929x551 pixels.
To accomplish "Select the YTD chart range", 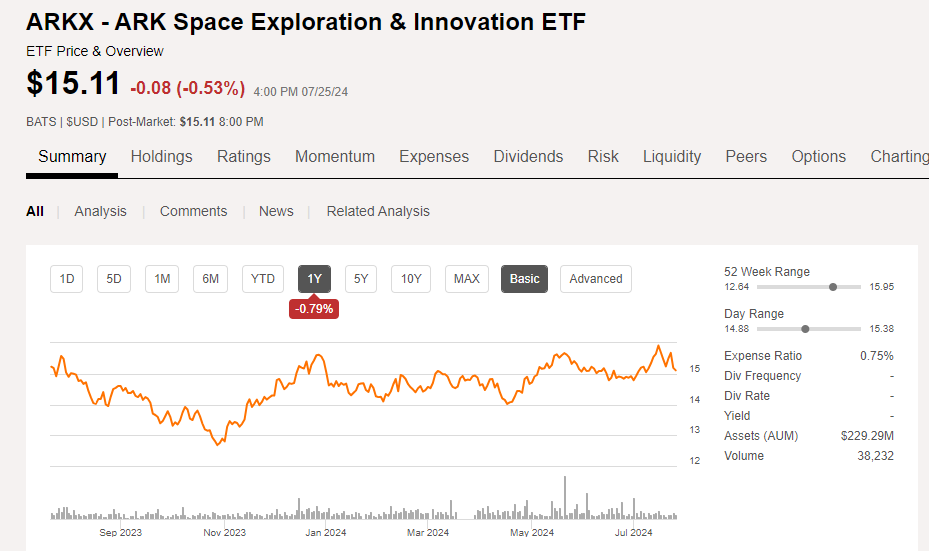I will (262, 279).
